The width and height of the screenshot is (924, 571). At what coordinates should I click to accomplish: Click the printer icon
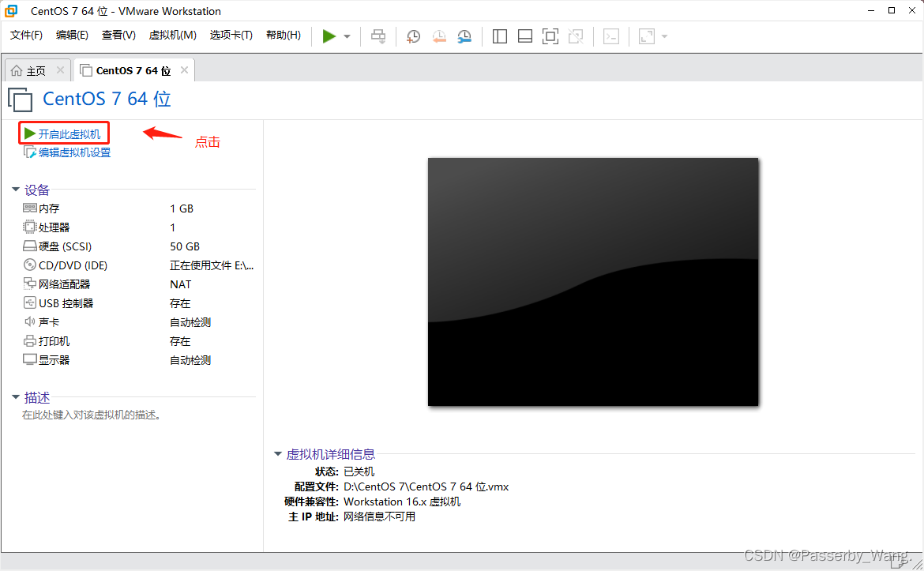pos(29,340)
